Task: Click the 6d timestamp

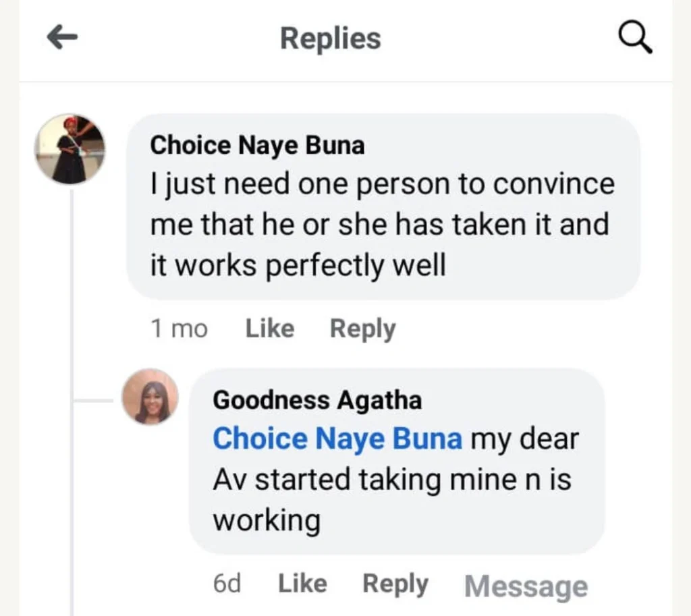Action: [x=227, y=584]
